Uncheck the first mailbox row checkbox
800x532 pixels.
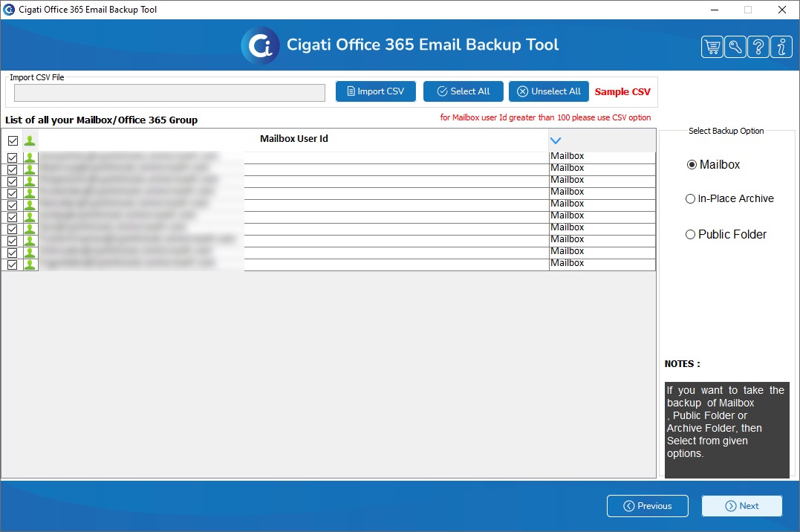point(12,158)
